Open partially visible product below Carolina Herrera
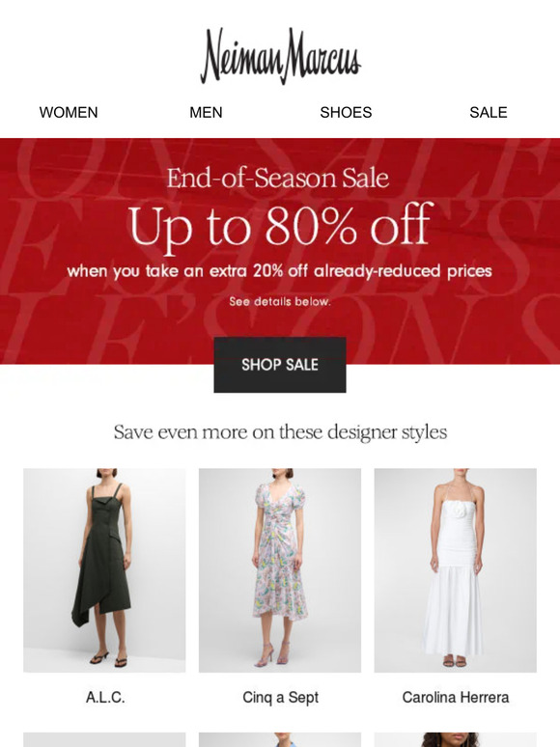Screen dimensions: 560x747 (x=455, y=740)
